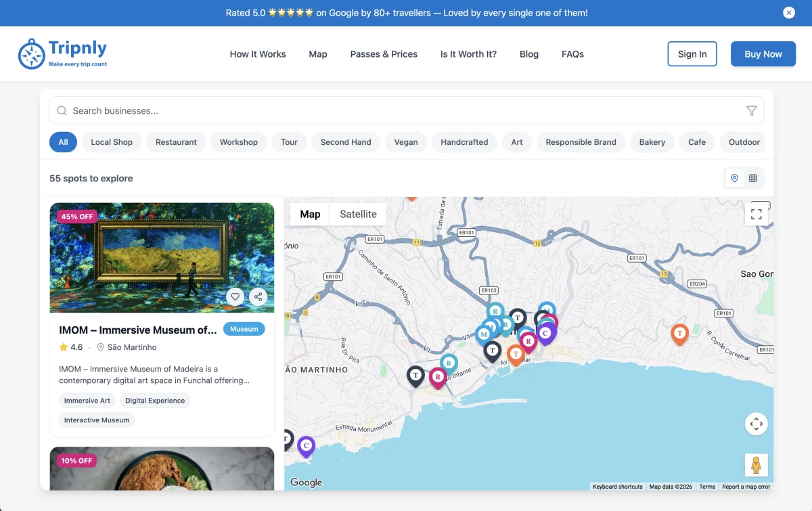Open Passes & Prices

[384, 54]
